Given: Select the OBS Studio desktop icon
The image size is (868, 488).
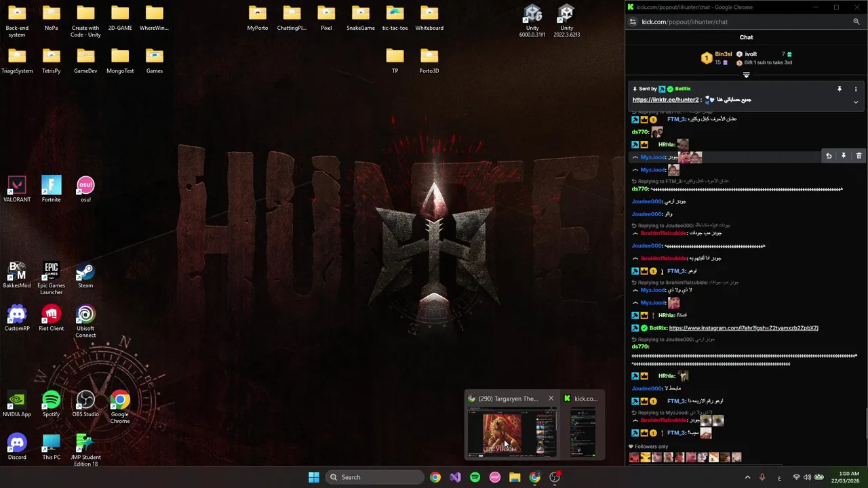Looking at the screenshot, I should 85,404.
